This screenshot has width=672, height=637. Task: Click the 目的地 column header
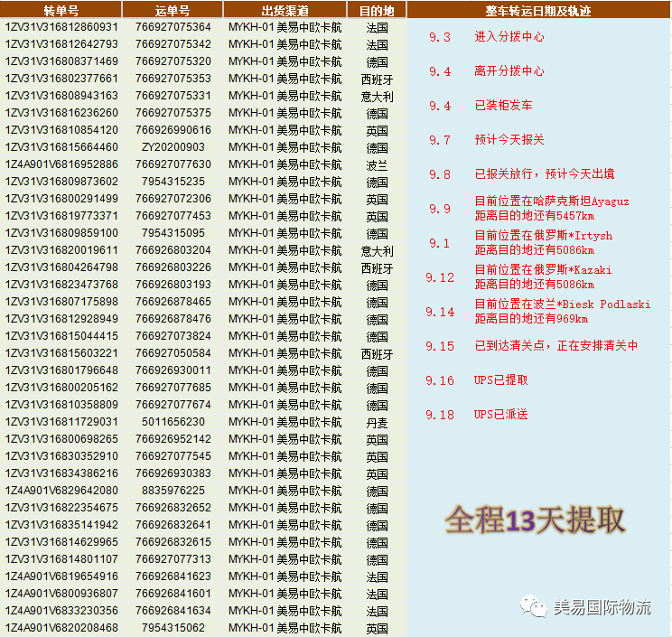(x=377, y=10)
